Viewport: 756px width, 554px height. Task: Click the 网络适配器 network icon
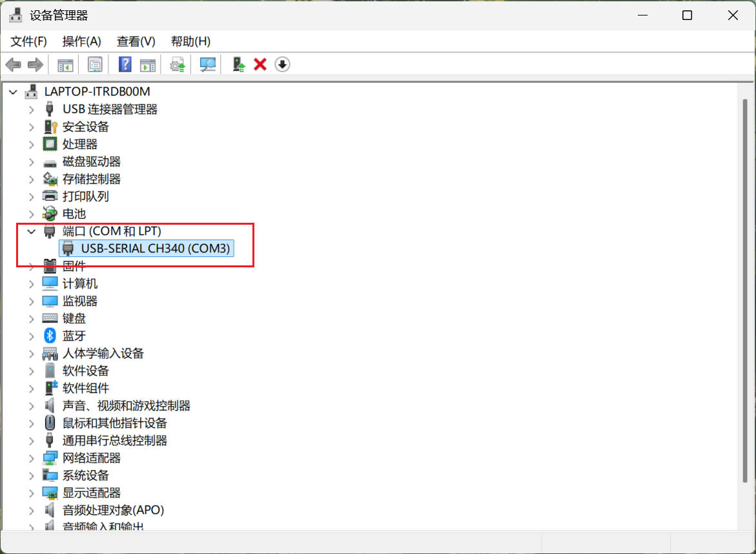(50, 458)
